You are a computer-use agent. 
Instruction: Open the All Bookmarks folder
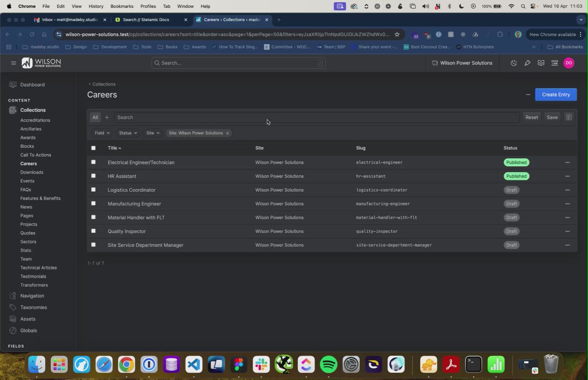[565, 47]
